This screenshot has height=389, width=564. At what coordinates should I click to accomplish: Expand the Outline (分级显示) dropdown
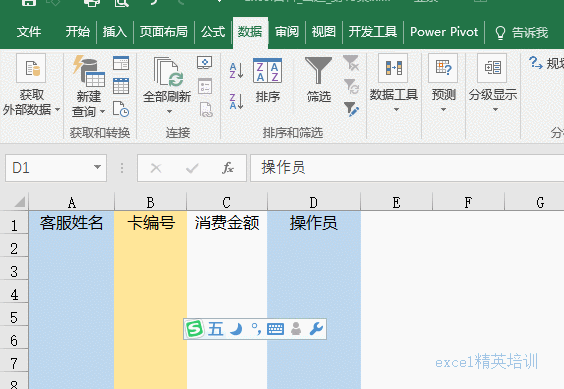click(x=495, y=109)
